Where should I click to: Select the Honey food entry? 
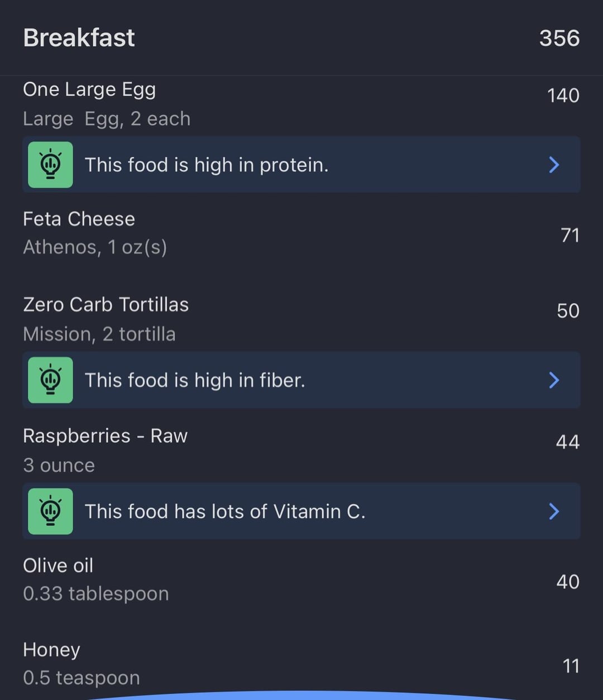point(301,664)
